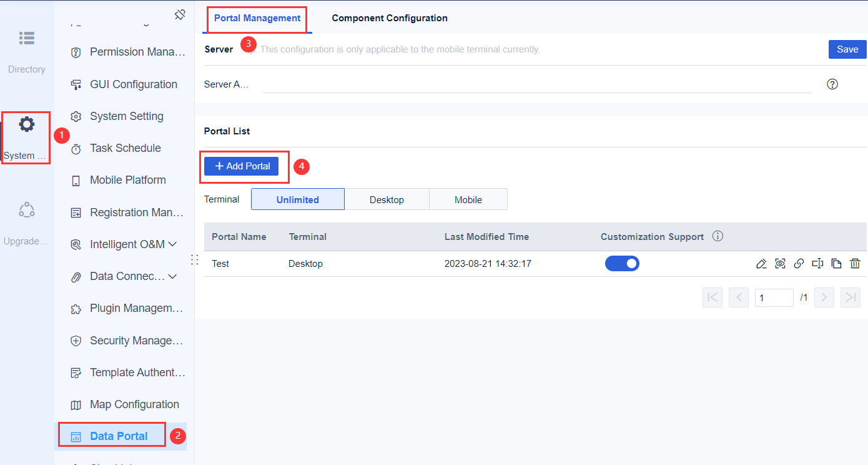Edit the Test portal using pencil icon
Image resolution: width=868 pixels, height=465 pixels.
[761, 263]
